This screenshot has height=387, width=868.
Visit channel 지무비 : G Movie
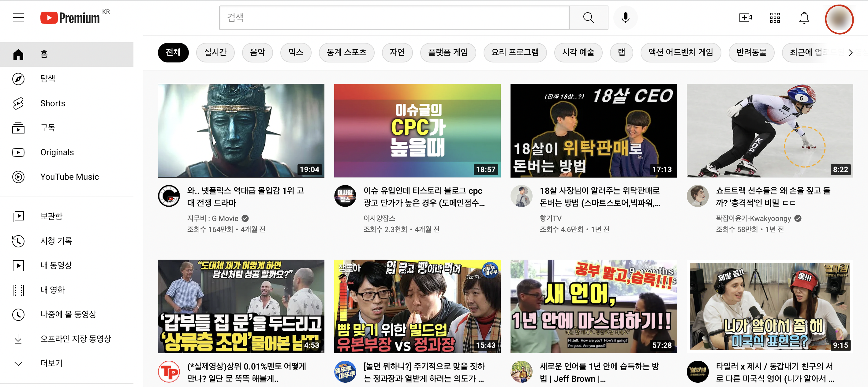[213, 218]
